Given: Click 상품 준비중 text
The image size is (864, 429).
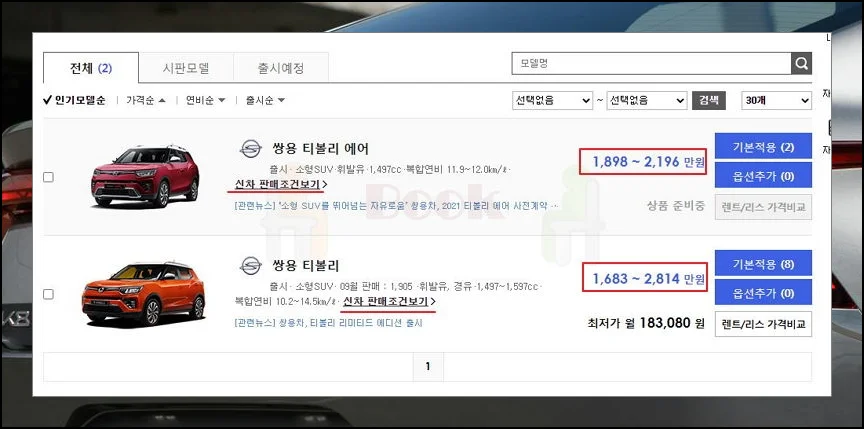Looking at the screenshot, I should 676,206.
